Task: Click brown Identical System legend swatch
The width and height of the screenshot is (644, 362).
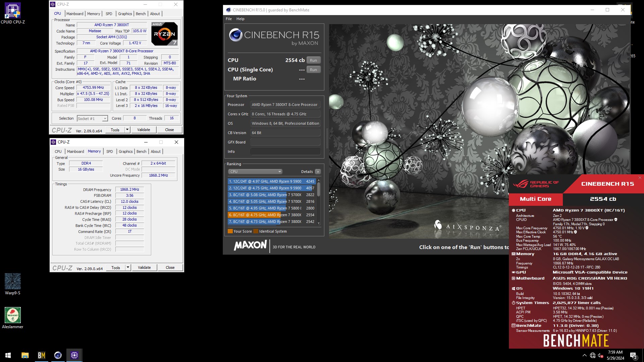Action: 256,231
